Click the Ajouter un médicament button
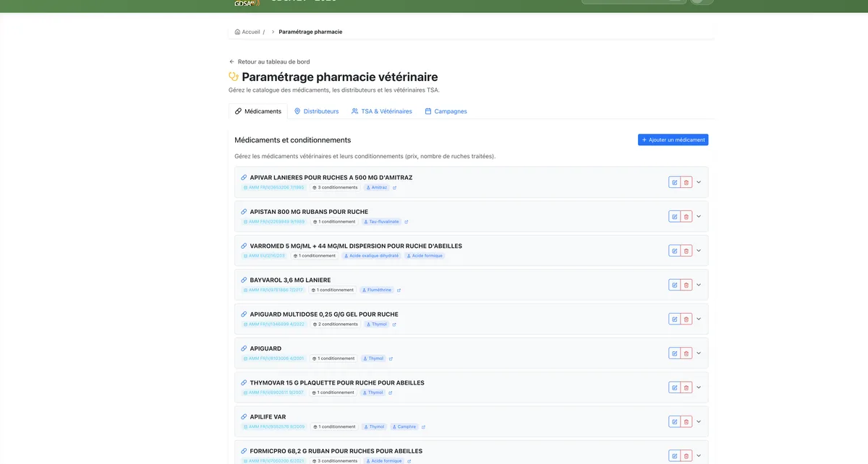Image resolution: width=868 pixels, height=464 pixels. pos(673,139)
